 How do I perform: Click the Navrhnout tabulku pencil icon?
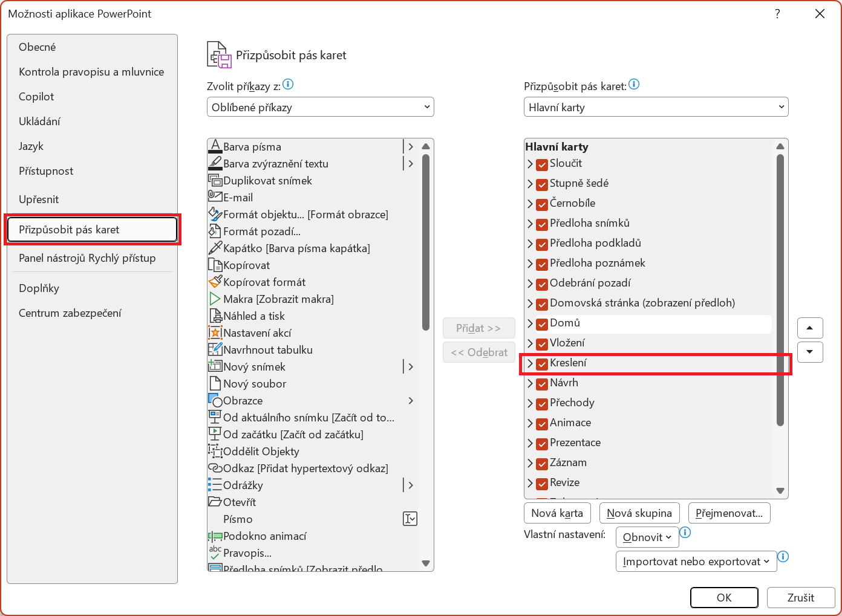[x=215, y=349]
